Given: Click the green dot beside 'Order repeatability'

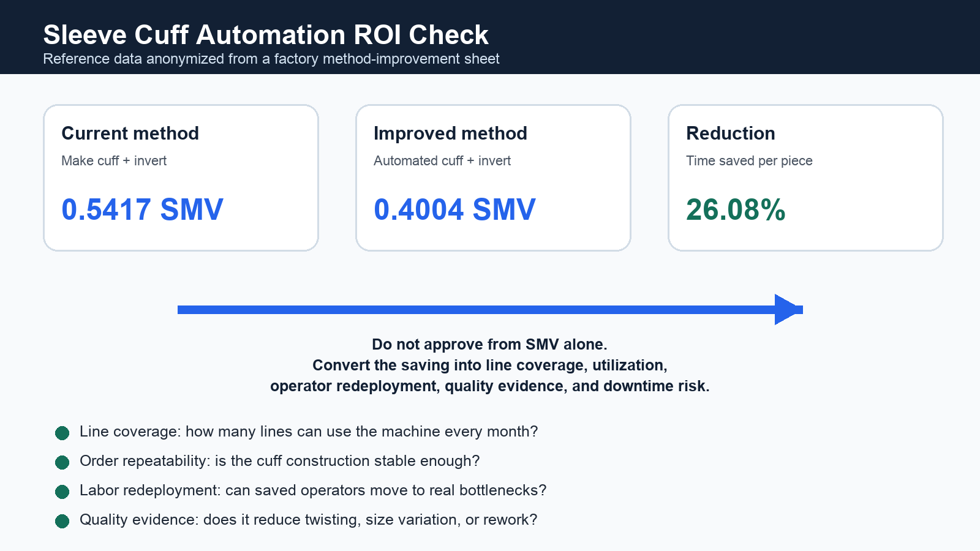Looking at the screenshot, I should [x=62, y=462].
